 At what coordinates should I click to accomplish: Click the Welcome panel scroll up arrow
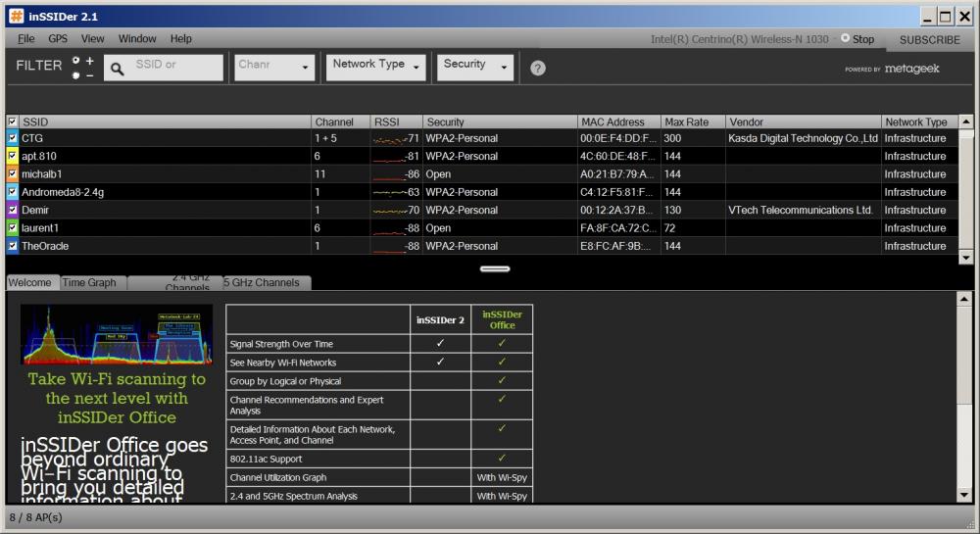click(964, 299)
